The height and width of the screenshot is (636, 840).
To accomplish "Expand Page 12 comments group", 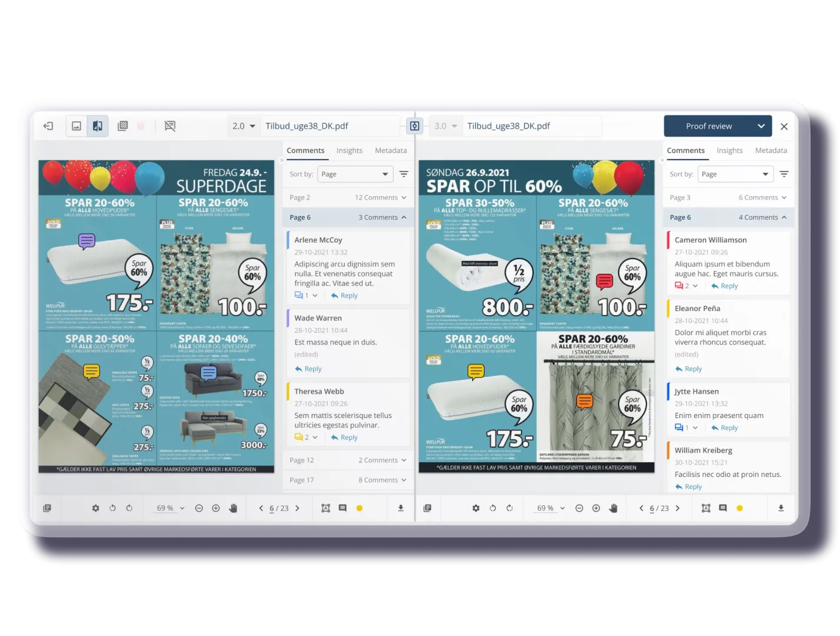I will pos(348,461).
